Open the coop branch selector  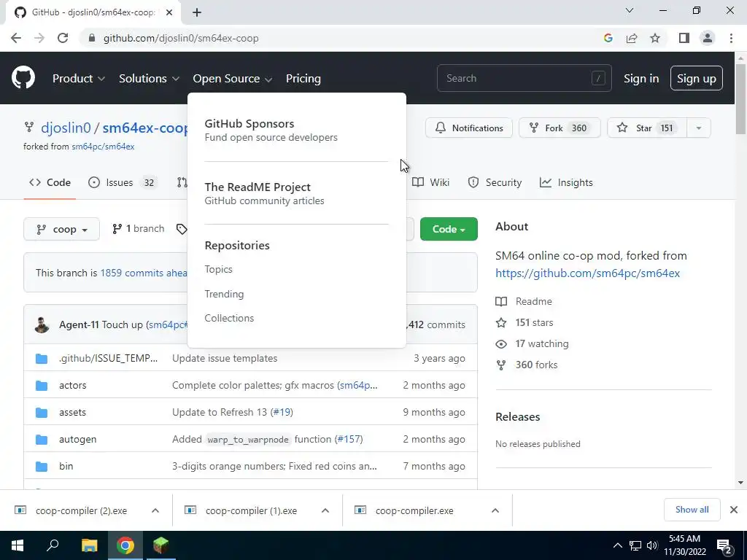(x=61, y=229)
